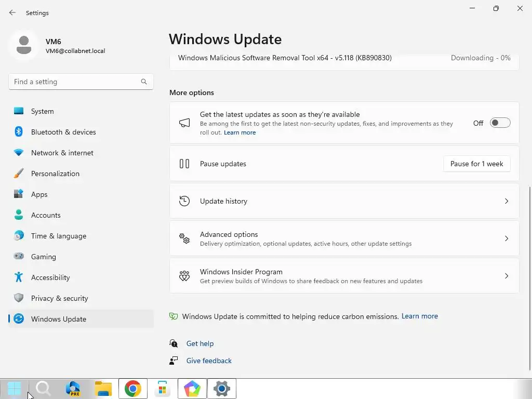Open the Copilot PRE app on taskbar
Image resolution: width=532 pixels, height=399 pixels.
(73, 389)
